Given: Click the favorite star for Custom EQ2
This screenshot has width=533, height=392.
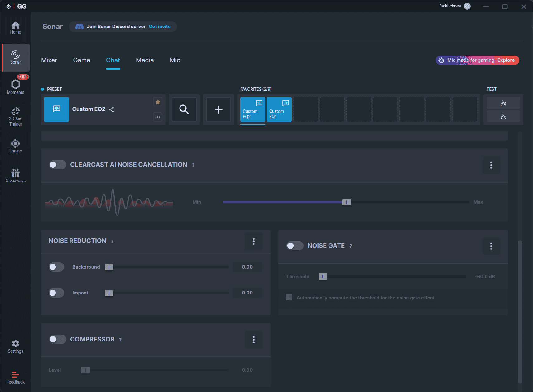Looking at the screenshot, I should click(158, 102).
